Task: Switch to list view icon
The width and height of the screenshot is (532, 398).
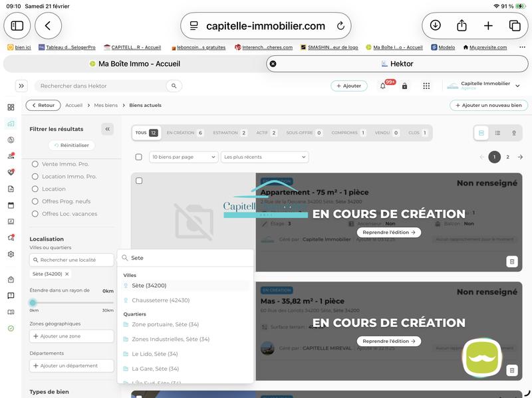Action: (497, 133)
